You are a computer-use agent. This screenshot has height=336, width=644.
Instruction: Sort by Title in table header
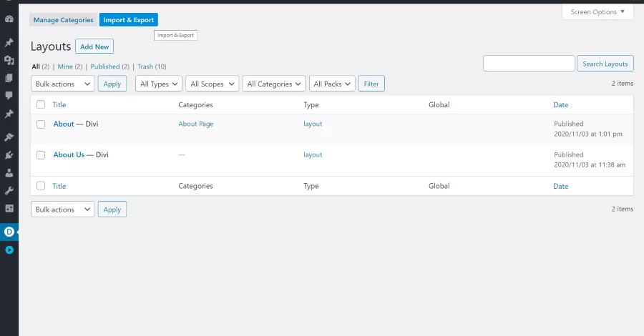(59, 104)
